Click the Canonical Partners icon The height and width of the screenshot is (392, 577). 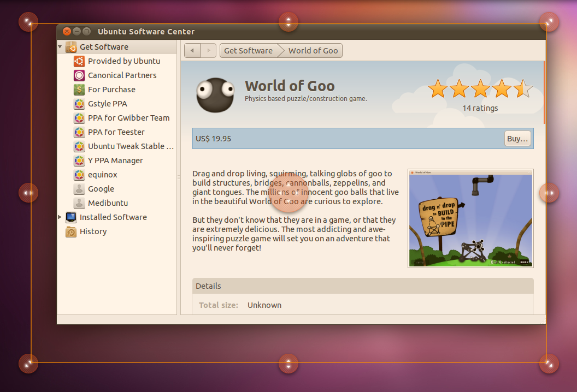click(x=79, y=75)
